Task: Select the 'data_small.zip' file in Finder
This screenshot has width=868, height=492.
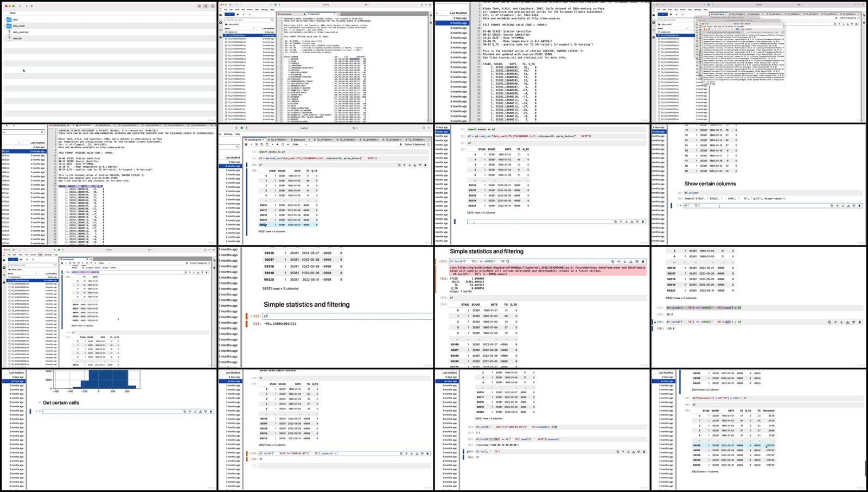Action: (20, 32)
